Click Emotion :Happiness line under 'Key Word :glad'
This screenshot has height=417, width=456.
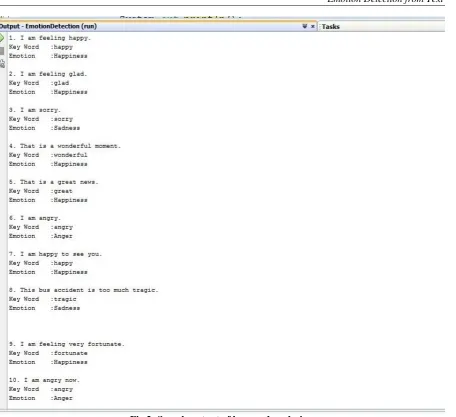click(48, 92)
